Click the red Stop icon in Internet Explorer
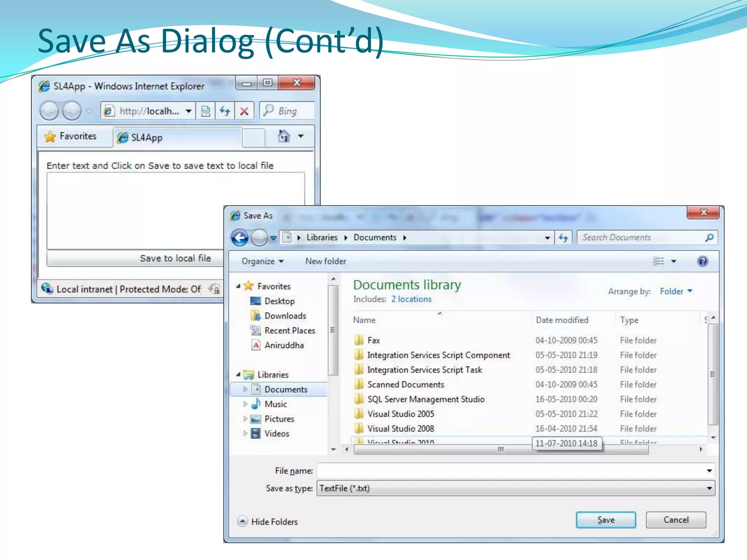This screenshot has width=747, height=560. click(x=244, y=111)
